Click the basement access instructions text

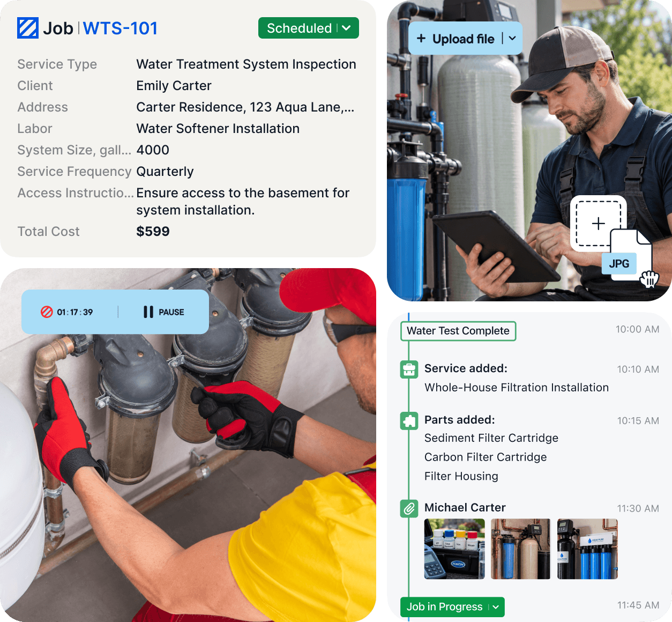click(243, 202)
